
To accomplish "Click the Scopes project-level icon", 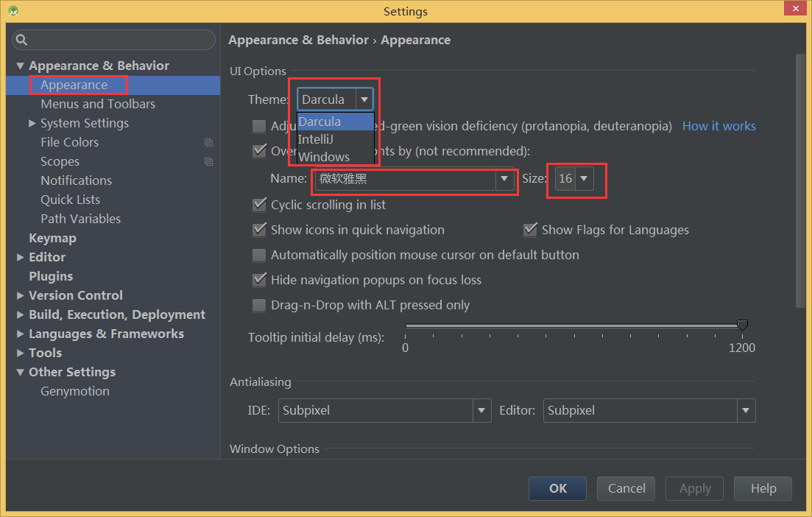I will point(208,161).
